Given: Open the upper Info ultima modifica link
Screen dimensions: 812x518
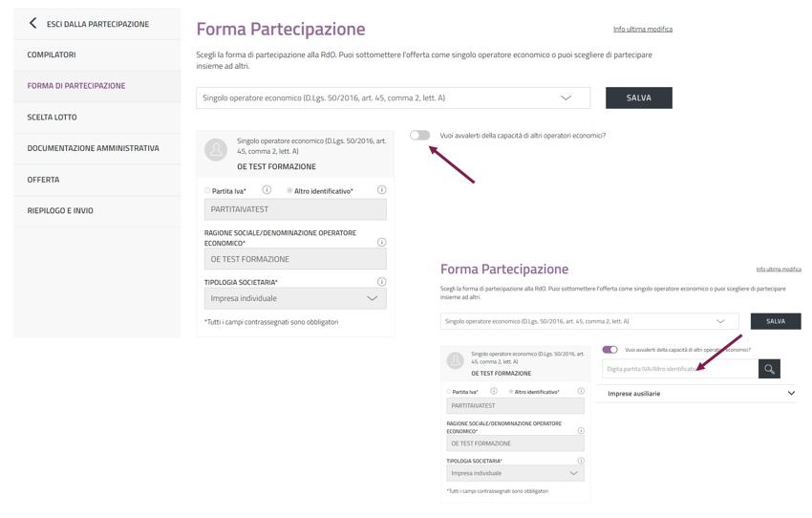Looking at the screenshot, I should pos(642,29).
